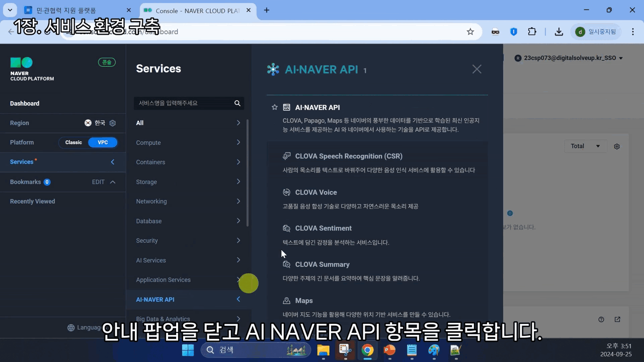The image size is (644, 362).
Task: Open Chrome from the Windows taskbar
Action: click(367, 350)
